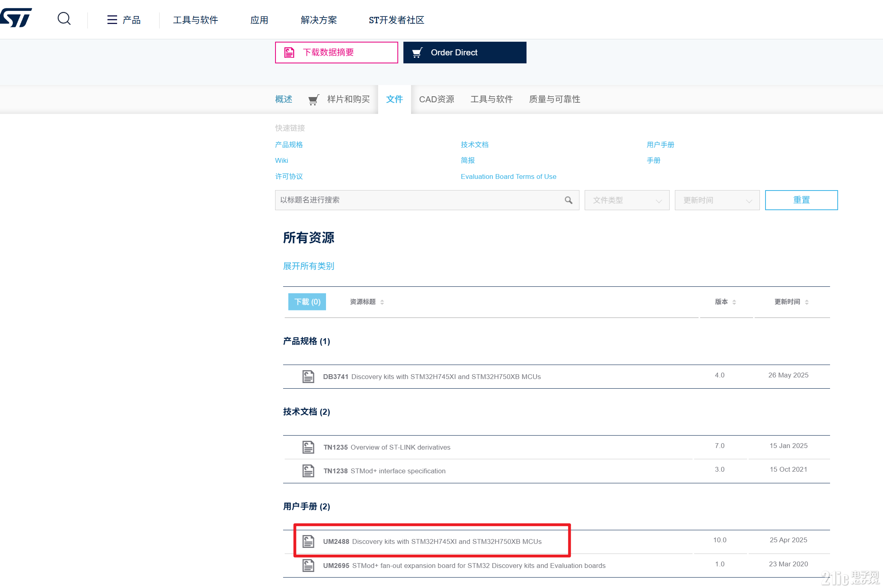This screenshot has width=883, height=588.
Task: Open the 简报 quick link
Action: click(468, 160)
